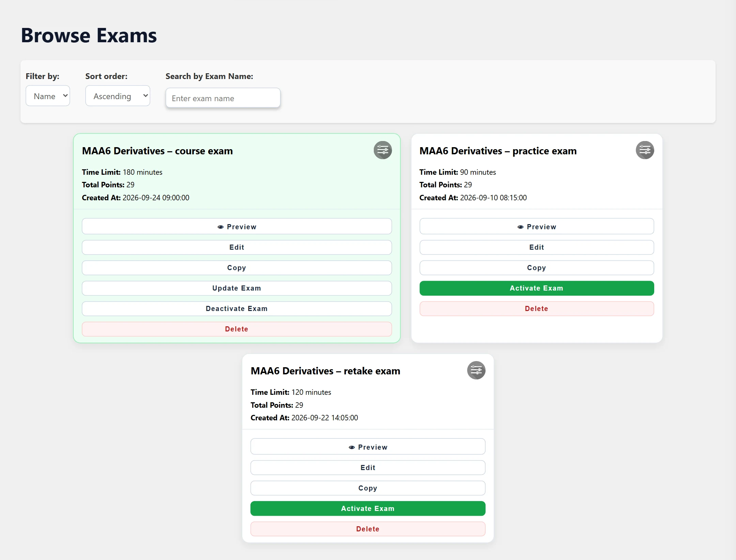
Task: Open settings icon on course exam card
Action: coord(383,150)
